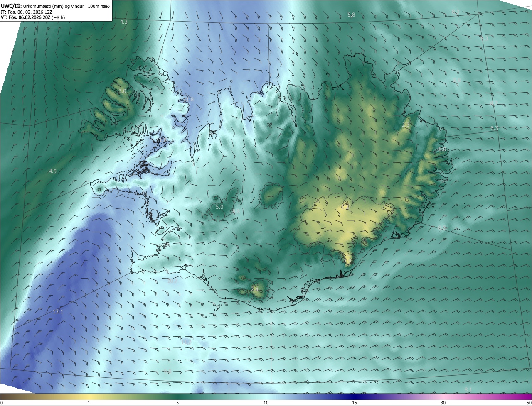Click the 30 tick label on the color scale
Screen dimensions: 532x406
(x=443, y=403)
